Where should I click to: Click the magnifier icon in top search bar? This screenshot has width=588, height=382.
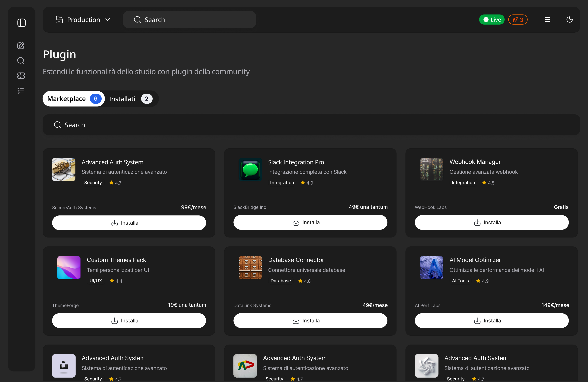tap(137, 20)
